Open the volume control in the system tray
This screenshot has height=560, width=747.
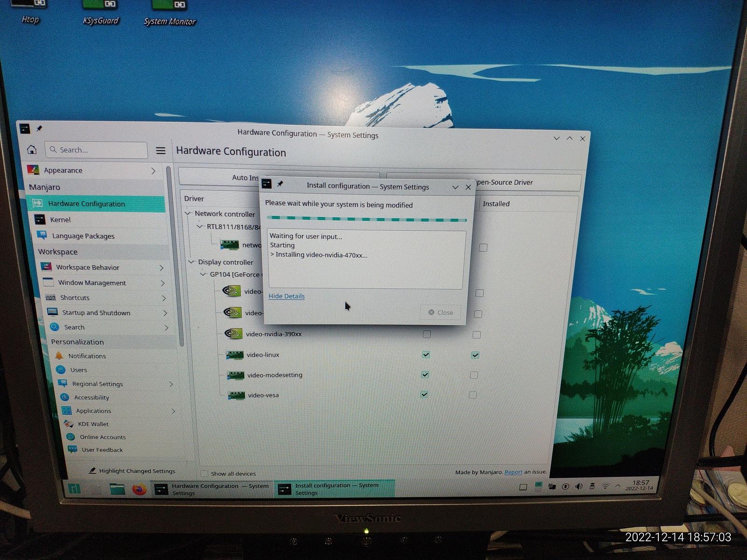(x=578, y=486)
